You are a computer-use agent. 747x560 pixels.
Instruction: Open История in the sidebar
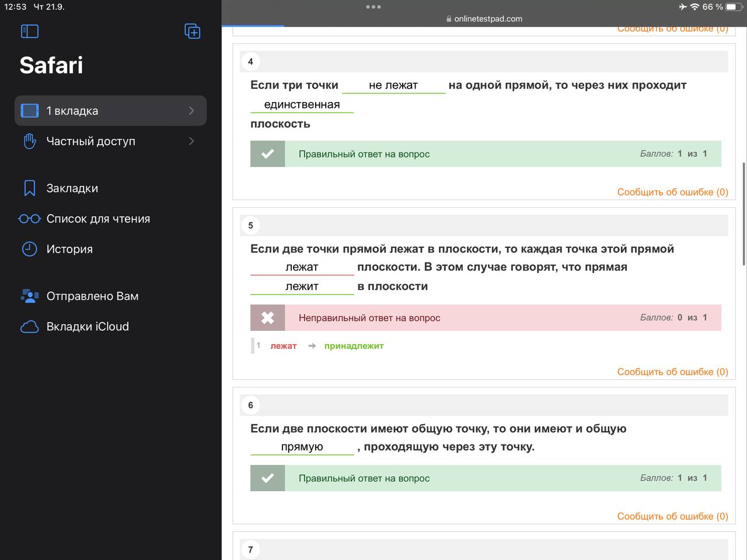click(69, 249)
